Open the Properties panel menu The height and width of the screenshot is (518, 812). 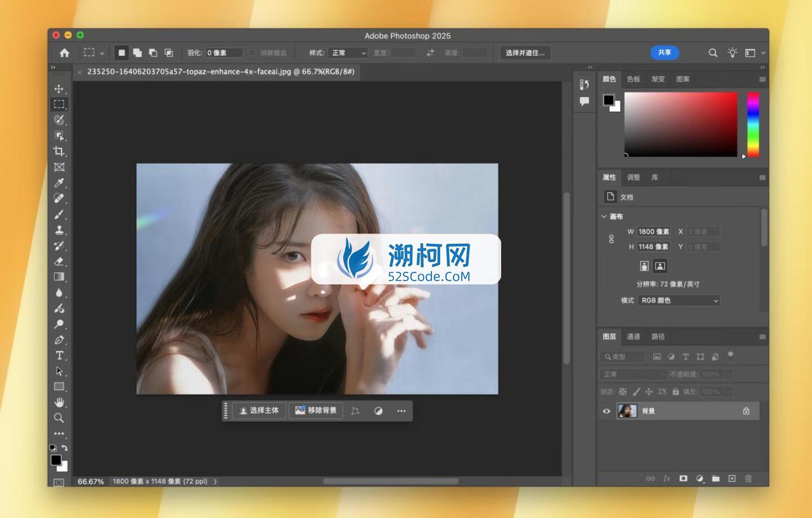[762, 178]
